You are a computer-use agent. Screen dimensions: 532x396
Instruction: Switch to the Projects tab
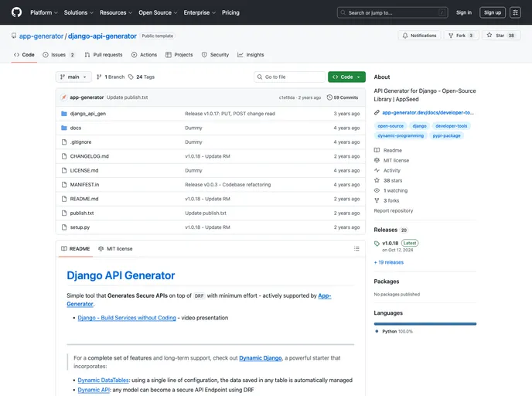179,55
